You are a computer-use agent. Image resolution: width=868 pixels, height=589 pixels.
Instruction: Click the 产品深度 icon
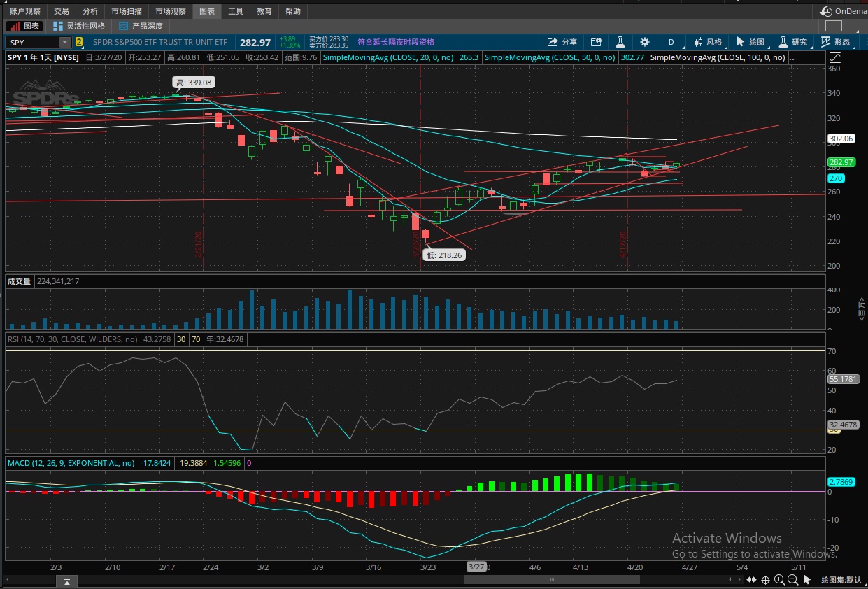pyautogui.click(x=124, y=26)
